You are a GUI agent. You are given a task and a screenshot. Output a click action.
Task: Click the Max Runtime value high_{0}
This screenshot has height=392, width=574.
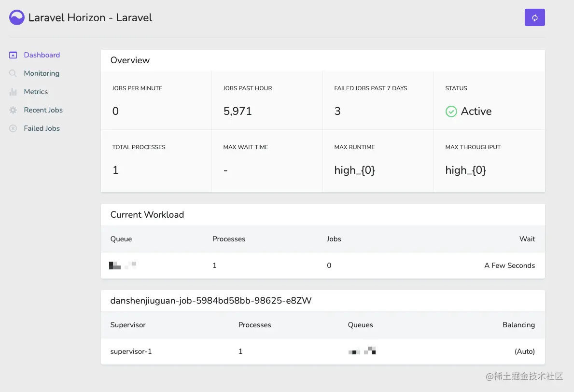tap(354, 170)
